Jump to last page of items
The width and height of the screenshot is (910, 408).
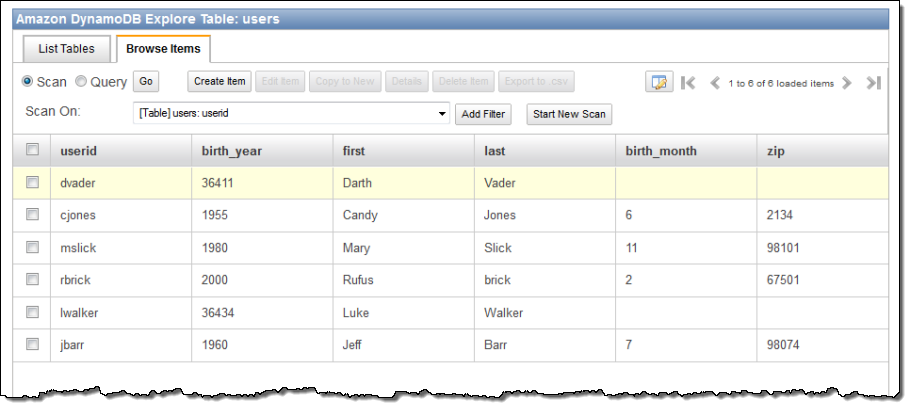tap(873, 83)
